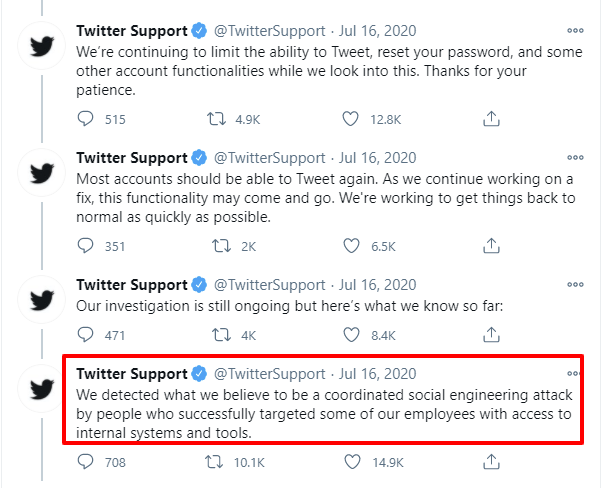Like the tweet with 14.9K likes
Screen dimensions: 606x488
(352, 462)
